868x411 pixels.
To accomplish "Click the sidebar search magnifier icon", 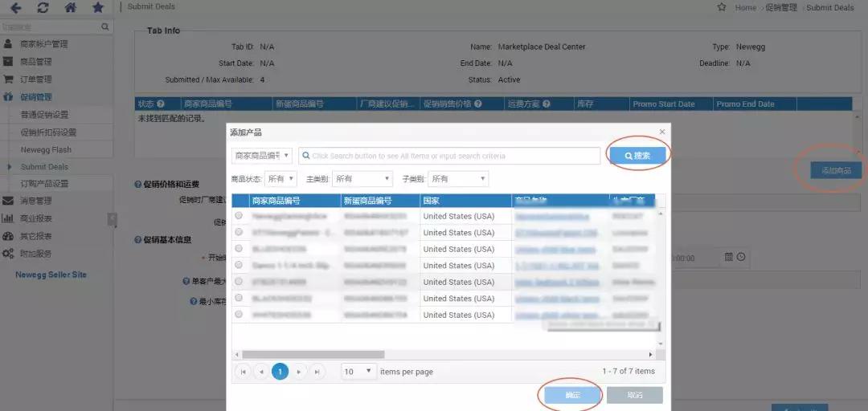I will pyautogui.click(x=104, y=26).
